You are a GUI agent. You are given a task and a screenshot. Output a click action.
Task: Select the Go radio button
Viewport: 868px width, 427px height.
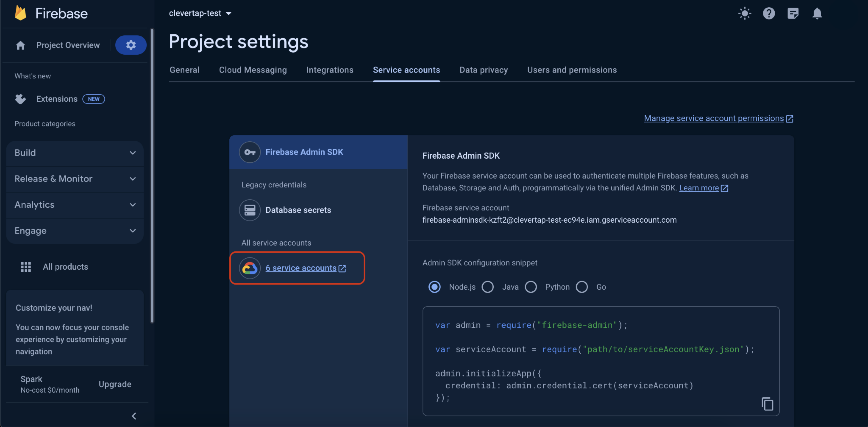coord(581,287)
